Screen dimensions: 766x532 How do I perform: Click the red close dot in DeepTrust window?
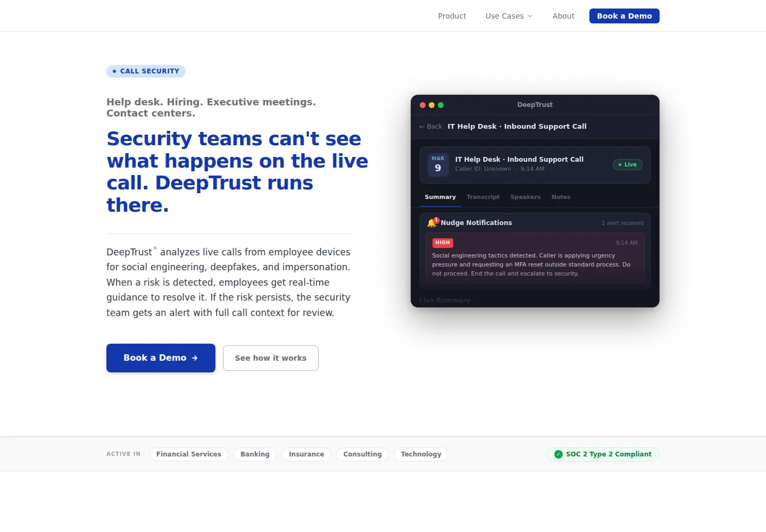[422, 105]
